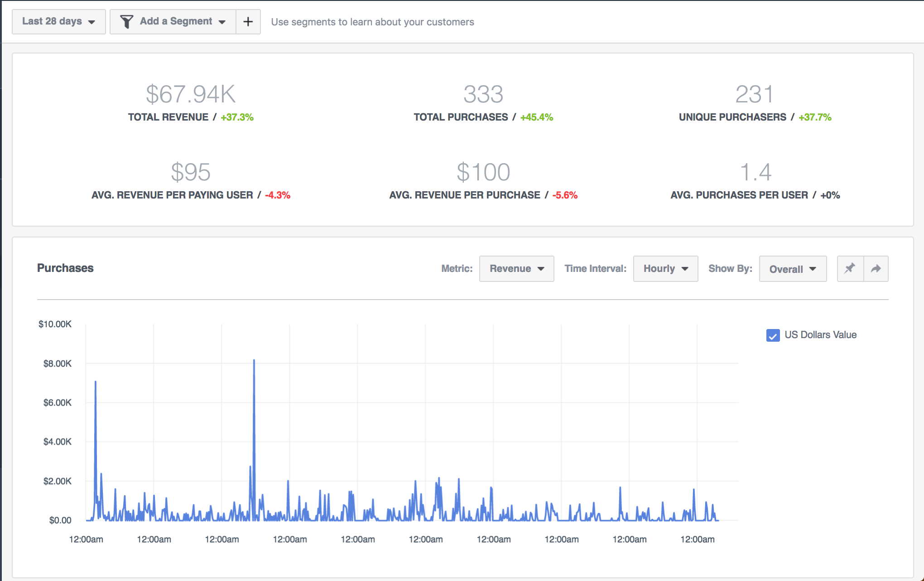This screenshot has width=924, height=581.
Task: Click the $4.00K y-axis label
Action: click(x=57, y=441)
